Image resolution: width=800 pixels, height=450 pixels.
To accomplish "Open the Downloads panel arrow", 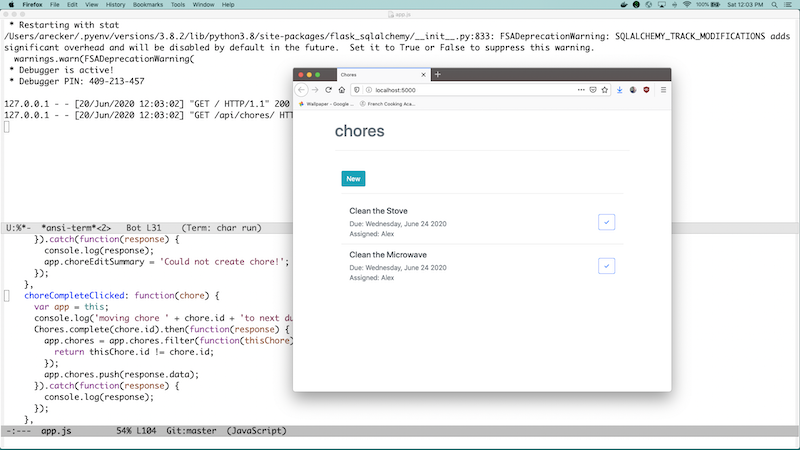I will [619, 90].
